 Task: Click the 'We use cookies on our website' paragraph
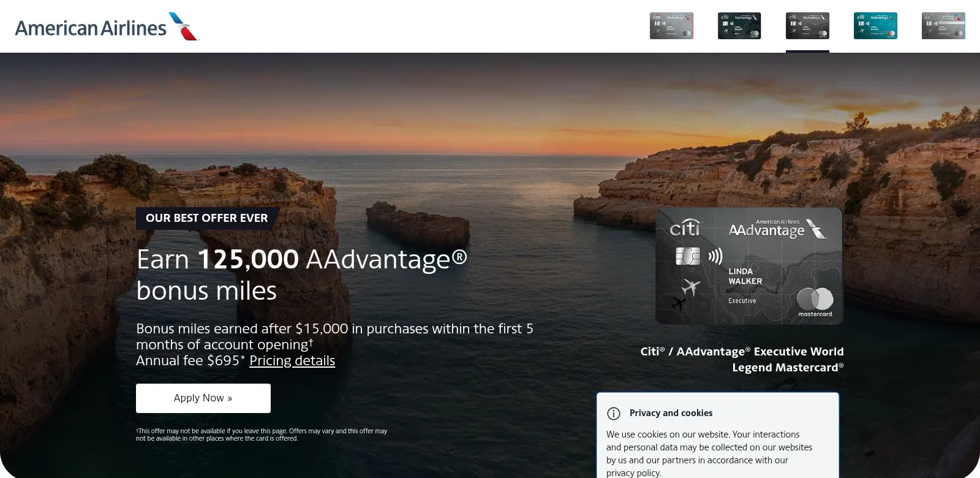(x=709, y=453)
